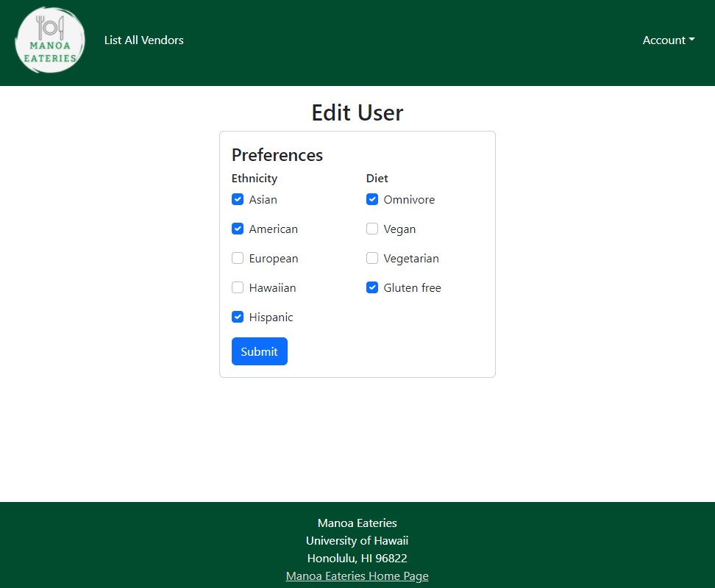Uncheck the Omnivore diet checkbox
The image size is (715, 588).
point(372,199)
